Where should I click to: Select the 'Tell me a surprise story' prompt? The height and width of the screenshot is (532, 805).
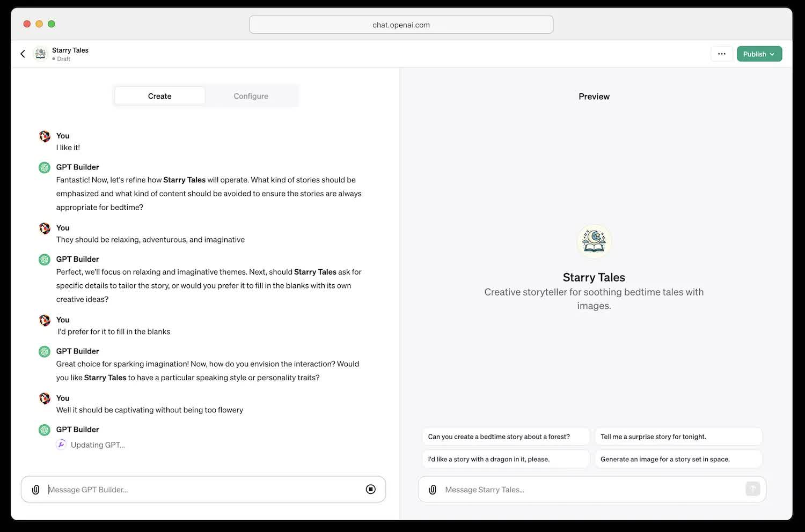coord(678,437)
